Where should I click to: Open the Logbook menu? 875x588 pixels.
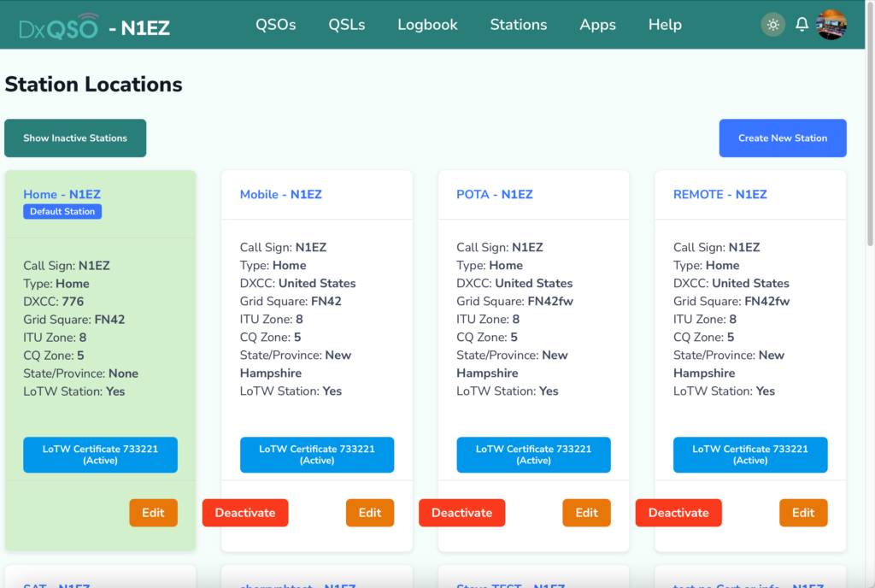point(427,25)
